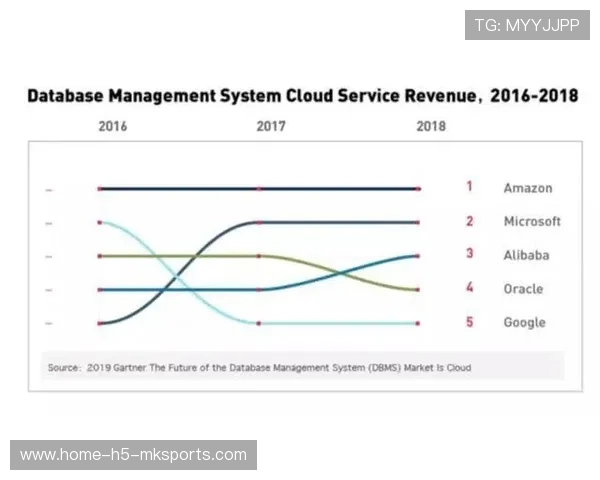The image size is (600, 480).
Task: Select the 2017 year column header
Action: pos(271,127)
